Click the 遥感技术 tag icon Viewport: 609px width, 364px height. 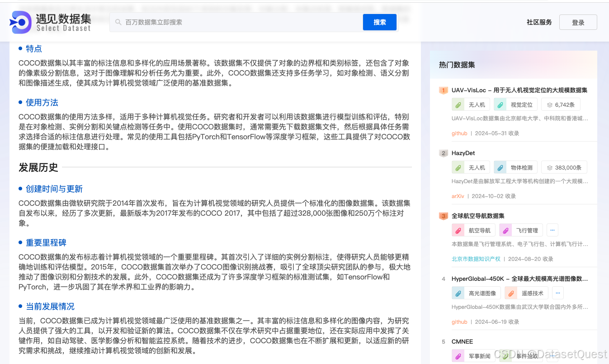(511, 293)
